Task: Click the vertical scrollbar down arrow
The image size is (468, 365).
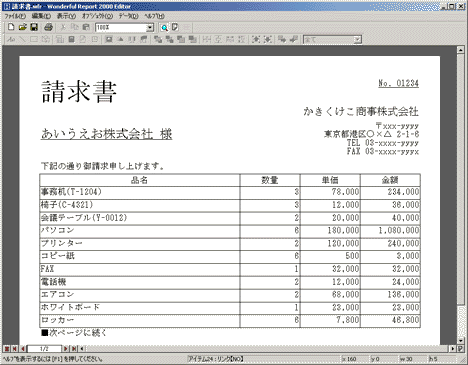Action: (x=461, y=341)
